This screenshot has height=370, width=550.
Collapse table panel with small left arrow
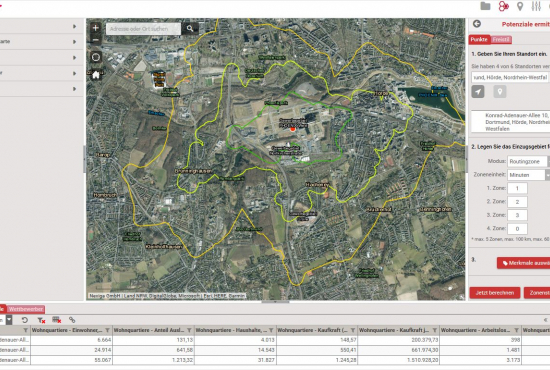pyautogui.click(x=545, y=320)
